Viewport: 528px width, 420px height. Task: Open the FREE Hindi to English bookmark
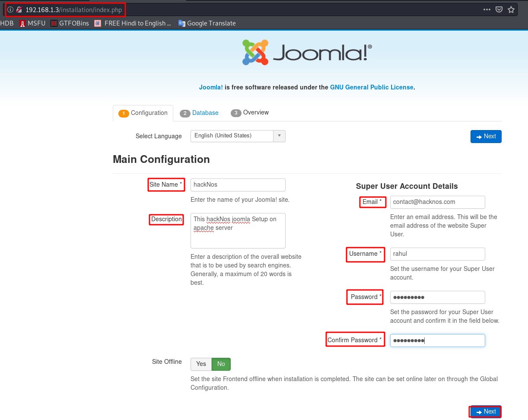click(x=132, y=23)
